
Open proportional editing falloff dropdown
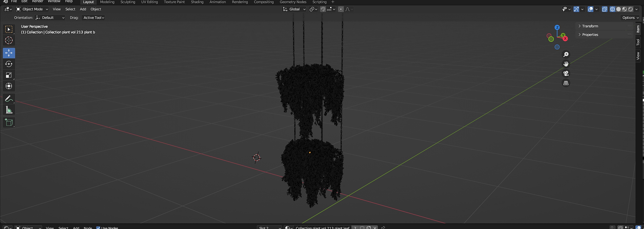pyautogui.click(x=349, y=9)
